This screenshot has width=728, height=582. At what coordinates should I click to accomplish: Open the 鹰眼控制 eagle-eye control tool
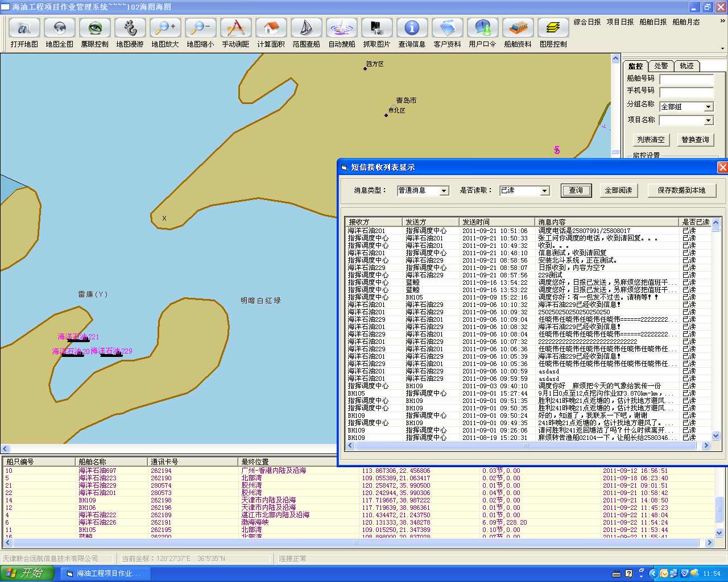pyautogui.click(x=94, y=28)
